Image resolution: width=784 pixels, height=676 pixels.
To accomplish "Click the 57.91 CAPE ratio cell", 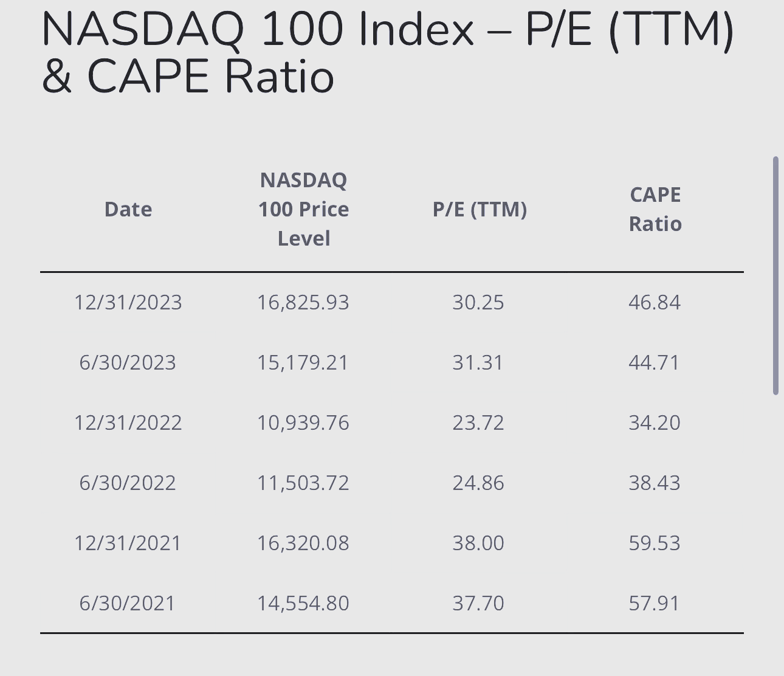I will [655, 603].
